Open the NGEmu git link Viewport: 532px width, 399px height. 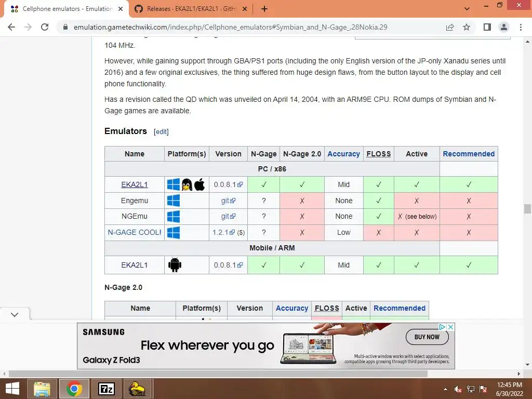(x=229, y=216)
